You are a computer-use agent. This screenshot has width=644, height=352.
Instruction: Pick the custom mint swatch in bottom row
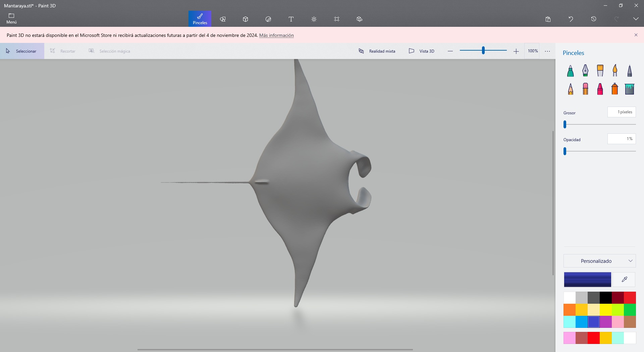point(618,338)
